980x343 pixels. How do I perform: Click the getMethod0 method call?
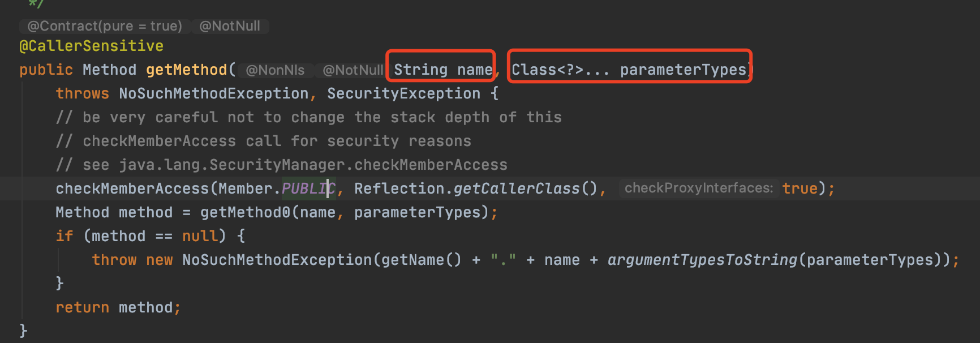[x=245, y=212]
